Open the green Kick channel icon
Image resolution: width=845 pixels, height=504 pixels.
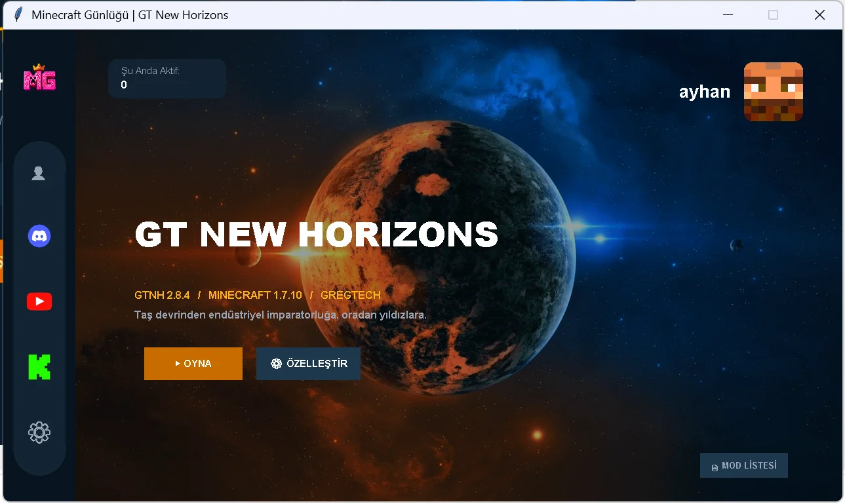[x=39, y=367]
